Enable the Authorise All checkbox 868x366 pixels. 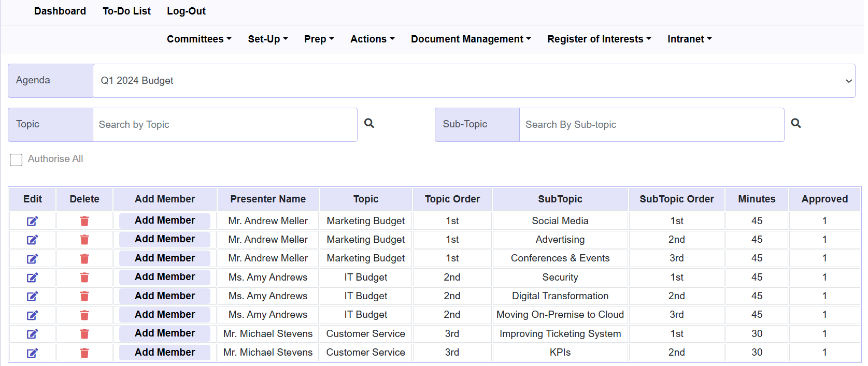coord(16,159)
